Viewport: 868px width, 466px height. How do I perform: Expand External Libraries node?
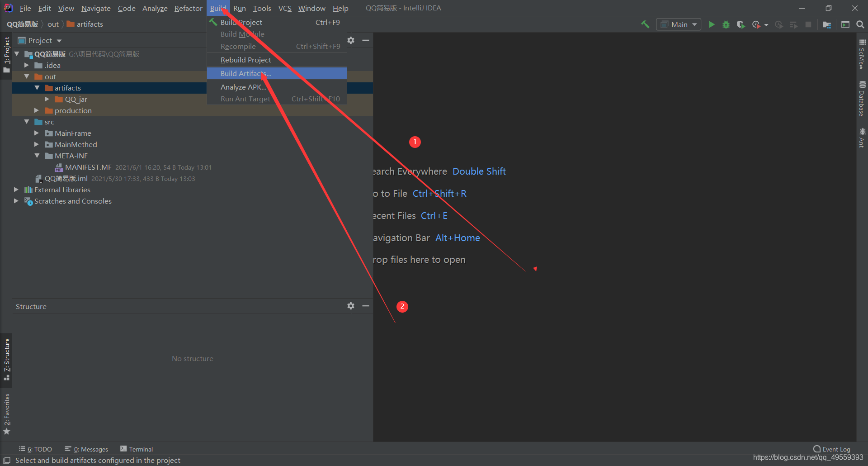click(x=16, y=190)
